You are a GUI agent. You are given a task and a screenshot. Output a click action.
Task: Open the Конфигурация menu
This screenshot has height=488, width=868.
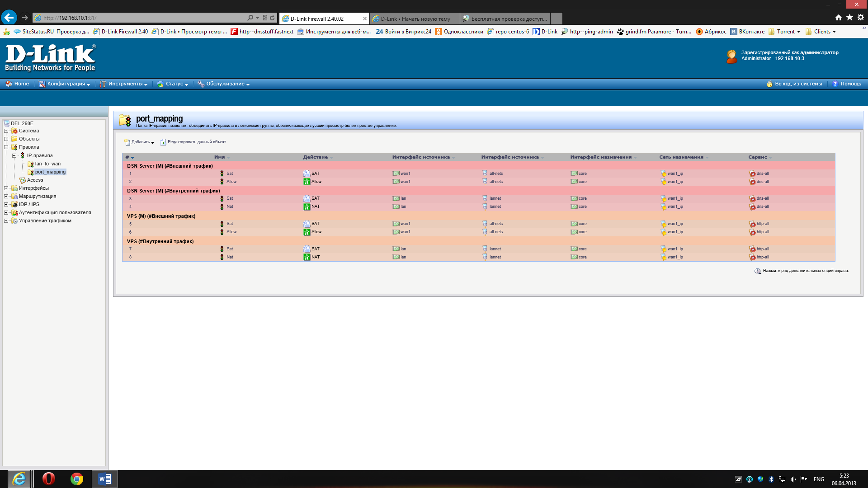point(66,84)
